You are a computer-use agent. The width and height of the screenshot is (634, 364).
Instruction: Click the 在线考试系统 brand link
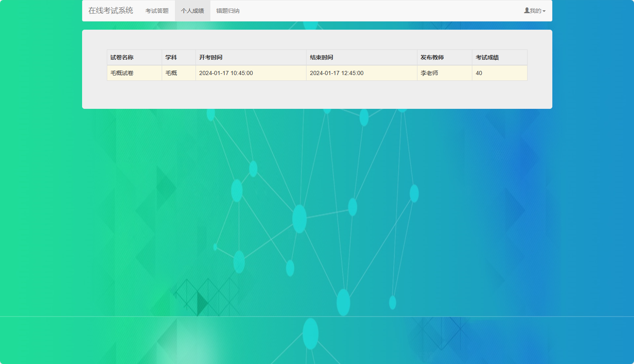coord(110,10)
